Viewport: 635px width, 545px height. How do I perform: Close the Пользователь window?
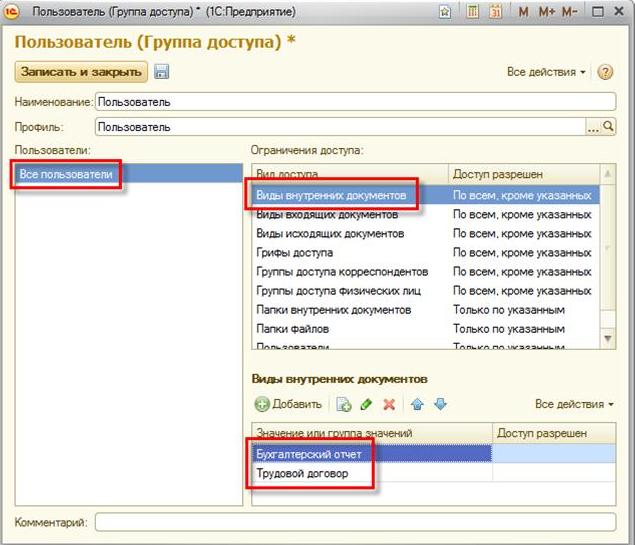point(618,12)
